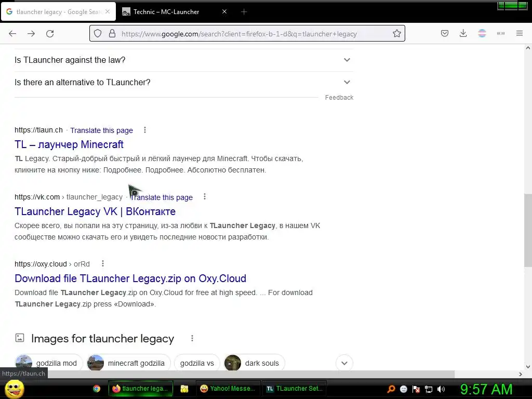The width and height of the screenshot is (532, 399).
Task: Click the Feedback link
Action: coord(339,98)
